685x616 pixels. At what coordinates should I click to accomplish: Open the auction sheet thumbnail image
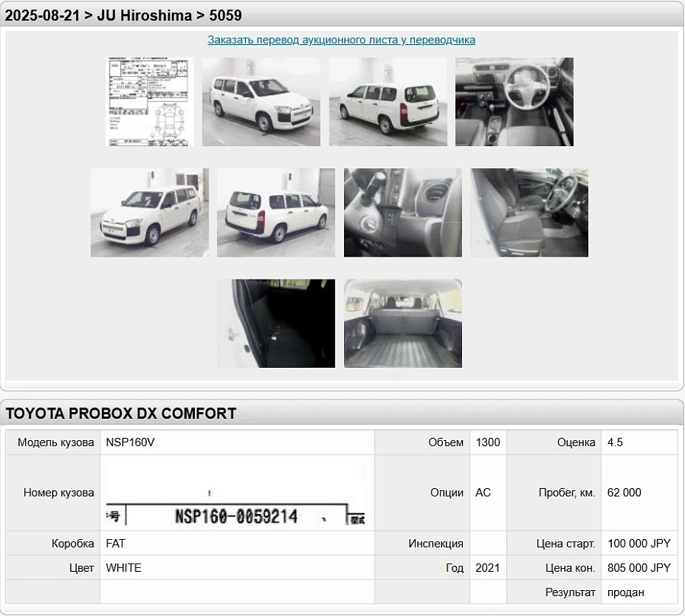tap(149, 102)
